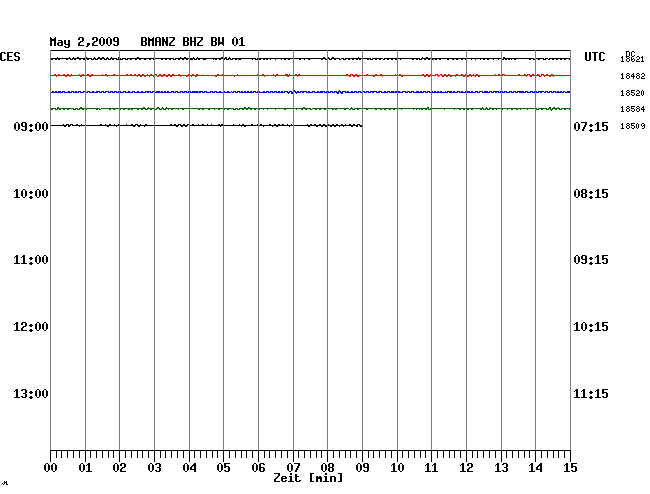Screen dimensions: 650x494
Task: Click the top black seismogram trace
Action: pyautogui.click(x=310, y=59)
